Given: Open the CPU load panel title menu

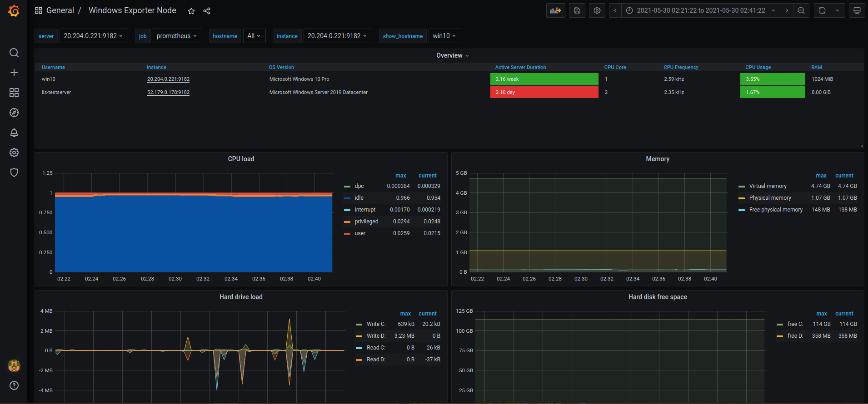Looking at the screenshot, I should [x=241, y=159].
